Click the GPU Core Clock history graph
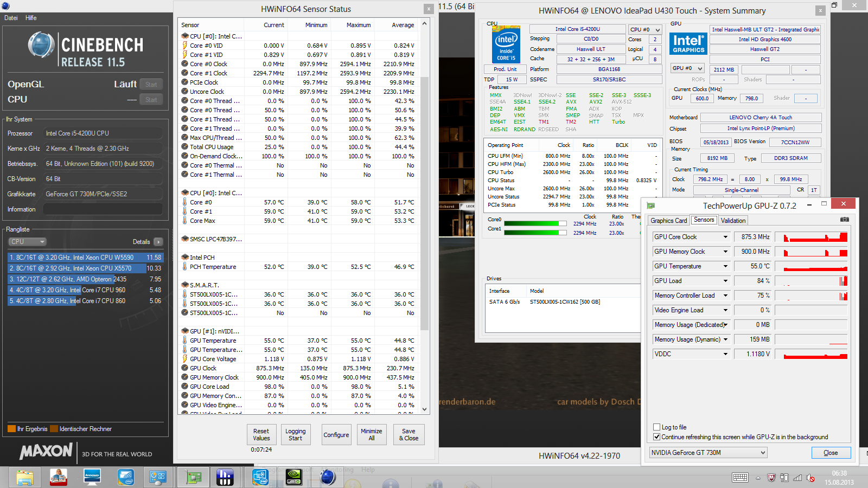This screenshot has width=868, height=488. [811, 237]
